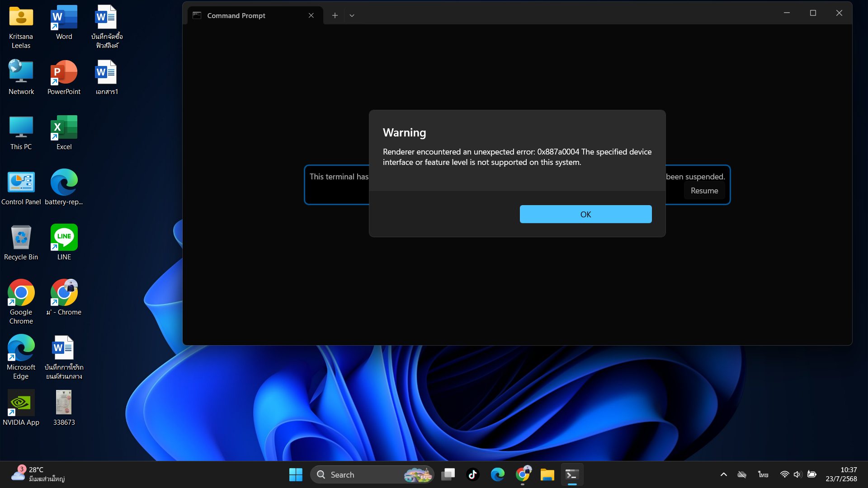The height and width of the screenshot is (488, 868).
Task: Select the Kritsana Leelas user folder
Action: coord(21,27)
